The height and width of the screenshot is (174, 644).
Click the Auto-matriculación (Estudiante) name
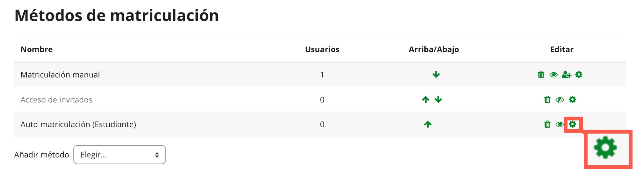tap(78, 124)
